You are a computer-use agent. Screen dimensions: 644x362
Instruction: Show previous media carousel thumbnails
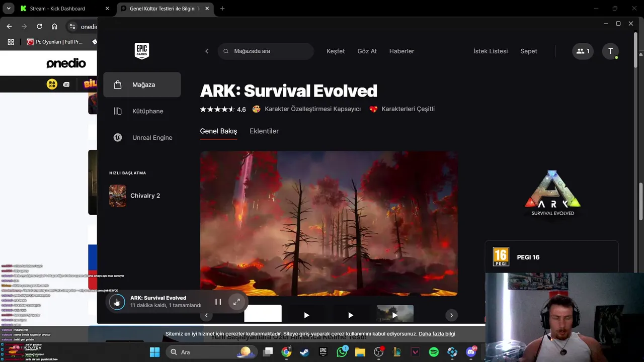(x=206, y=315)
